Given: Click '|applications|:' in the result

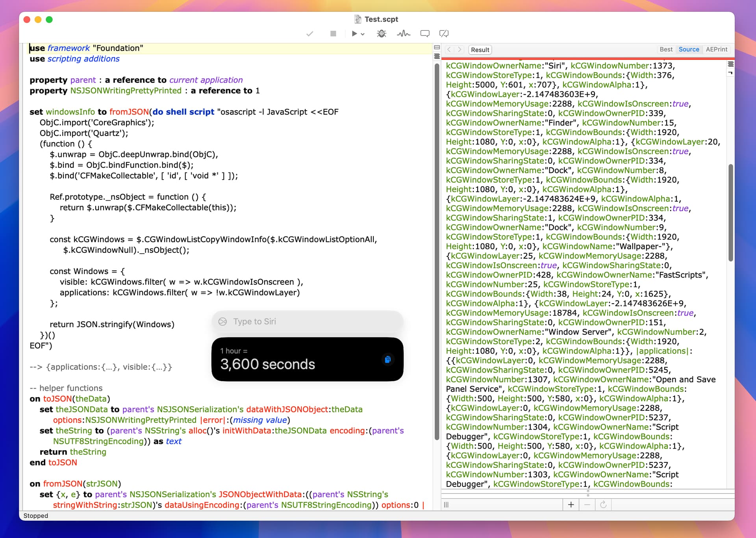Looking at the screenshot, I should click(x=664, y=351).
